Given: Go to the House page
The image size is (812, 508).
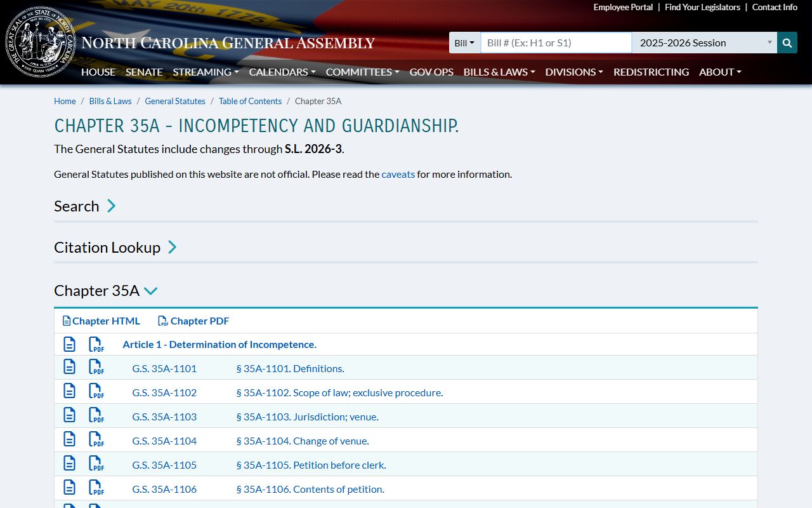Looking at the screenshot, I should (x=98, y=72).
